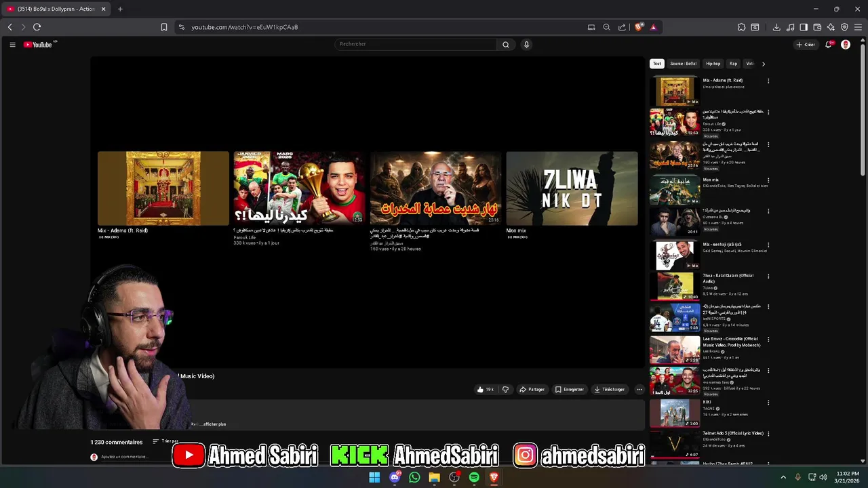The height and width of the screenshot is (488, 868).
Task: Open Discord from the taskbar
Action: pyautogui.click(x=395, y=477)
